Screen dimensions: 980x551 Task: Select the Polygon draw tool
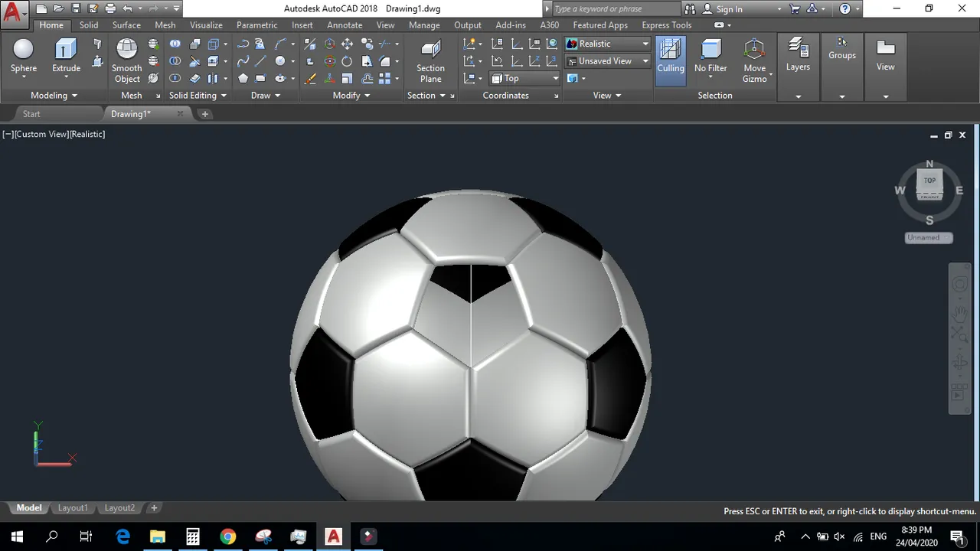click(243, 78)
